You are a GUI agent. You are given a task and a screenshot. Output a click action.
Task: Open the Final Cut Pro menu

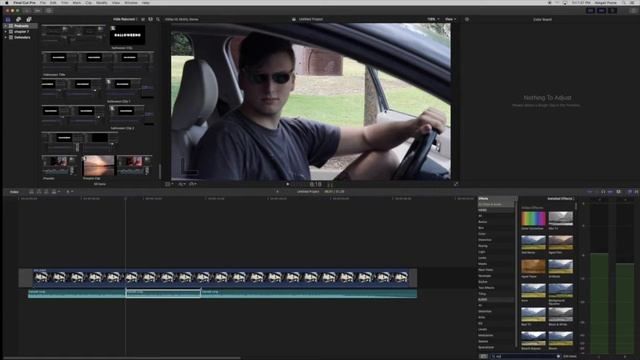click(x=24, y=2)
